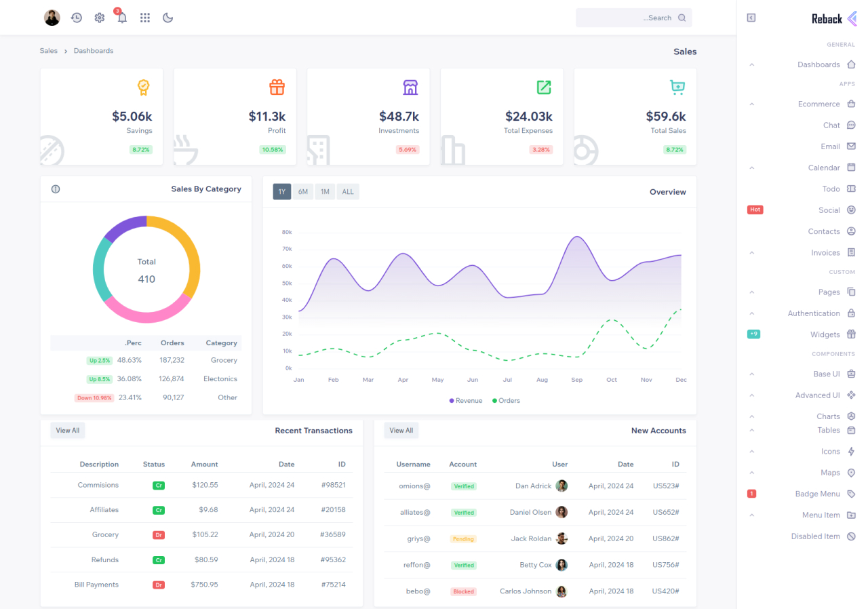Click the Charts pie icon in sidebar
Screen dimensions: 868x609
[852, 416]
